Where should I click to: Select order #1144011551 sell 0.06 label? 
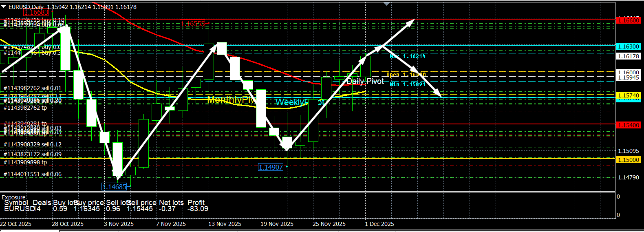pos(33,174)
